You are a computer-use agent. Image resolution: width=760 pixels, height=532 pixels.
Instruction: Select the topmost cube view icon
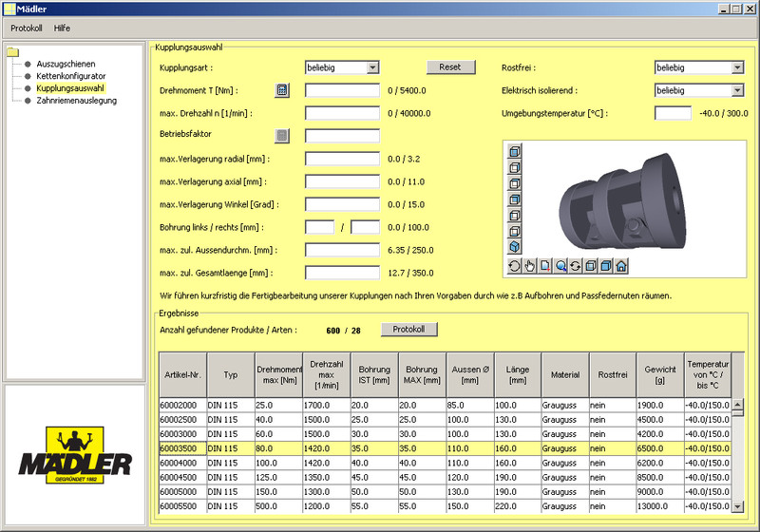point(514,151)
